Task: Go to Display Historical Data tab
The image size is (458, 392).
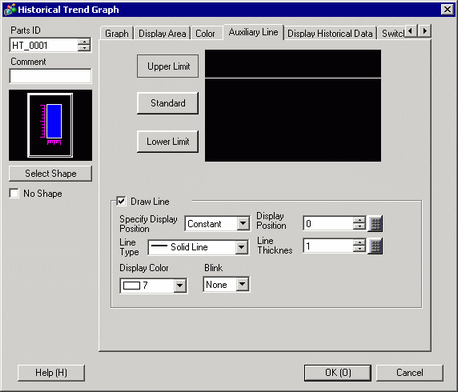Action: [x=330, y=34]
